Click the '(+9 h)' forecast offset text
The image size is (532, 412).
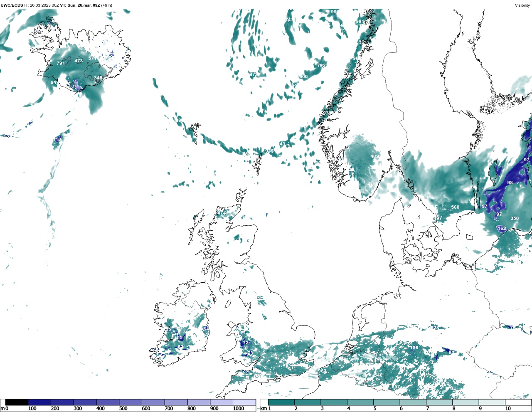(107, 5)
